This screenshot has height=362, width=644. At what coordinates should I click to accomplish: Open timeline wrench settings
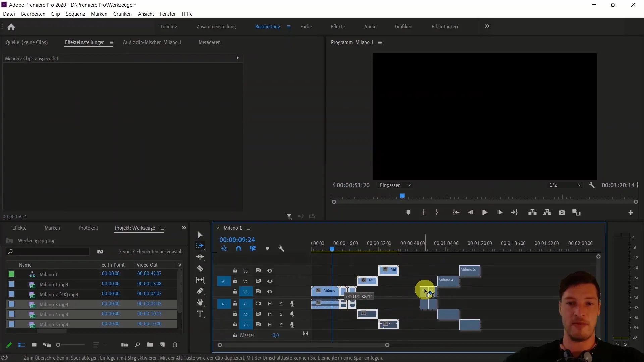pyautogui.click(x=281, y=249)
